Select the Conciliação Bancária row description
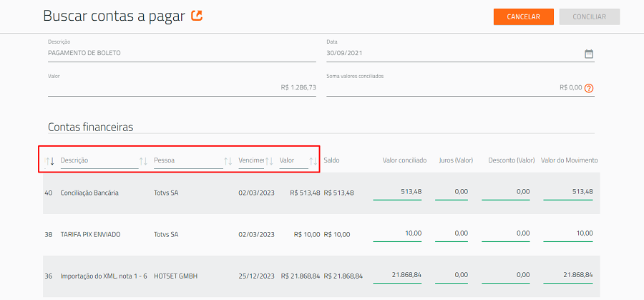644x300 pixels. 89,193
